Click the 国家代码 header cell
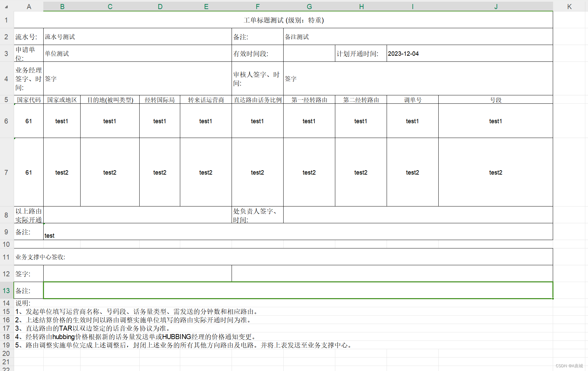 pos(29,100)
